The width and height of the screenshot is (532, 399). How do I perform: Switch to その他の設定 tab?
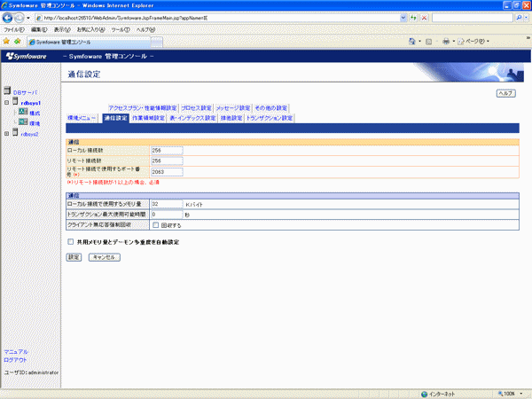coord(270,108)
